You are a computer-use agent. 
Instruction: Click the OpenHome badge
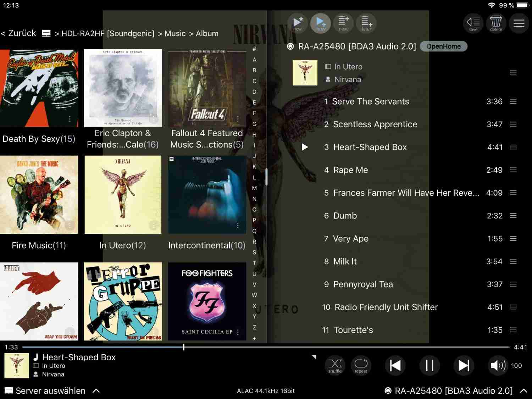(443, 46)
